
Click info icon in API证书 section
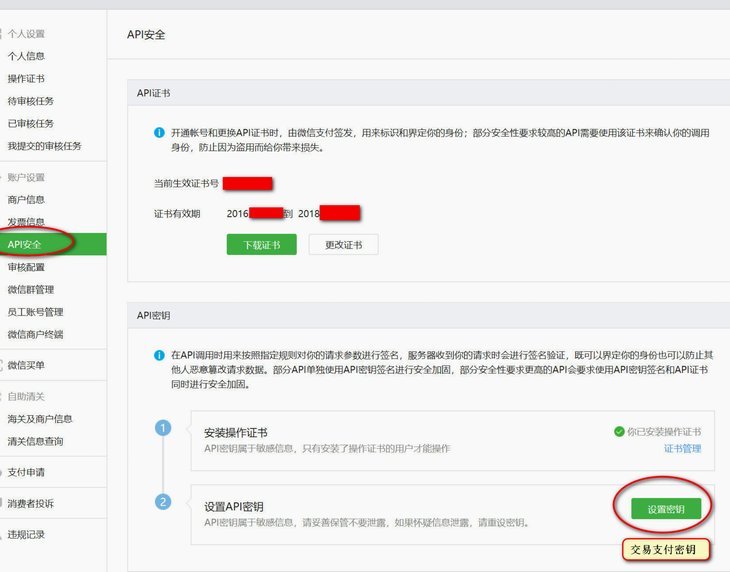click(159, 133)
